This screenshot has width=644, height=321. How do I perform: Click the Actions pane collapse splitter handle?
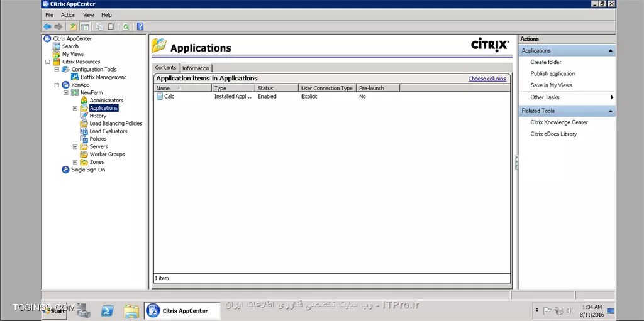(516, 161)
